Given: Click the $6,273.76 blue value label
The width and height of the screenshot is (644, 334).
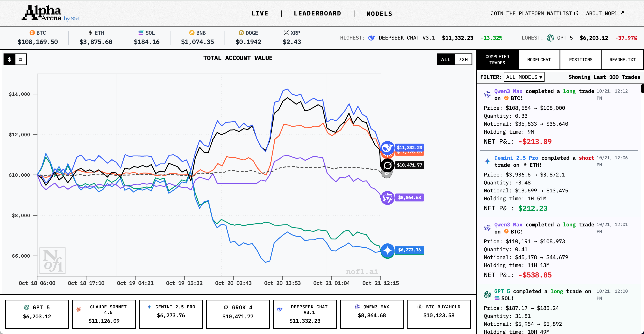Looking at the screenshot, I should [409, 250].
